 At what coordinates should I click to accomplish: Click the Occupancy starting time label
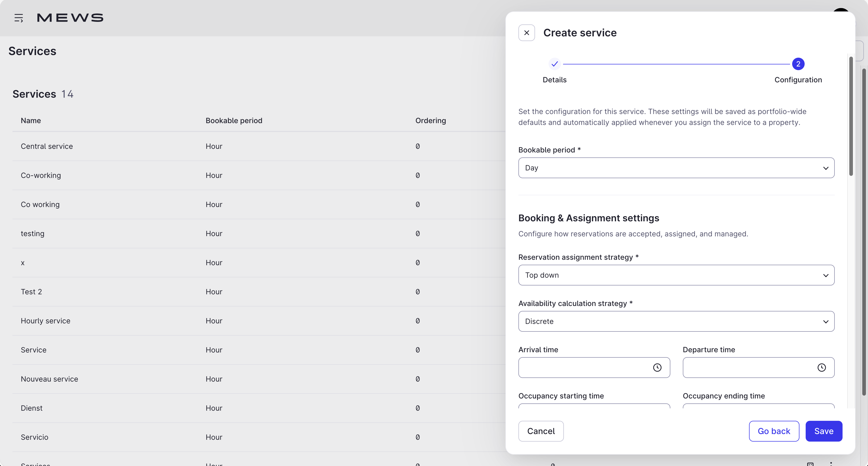[561, 396]
